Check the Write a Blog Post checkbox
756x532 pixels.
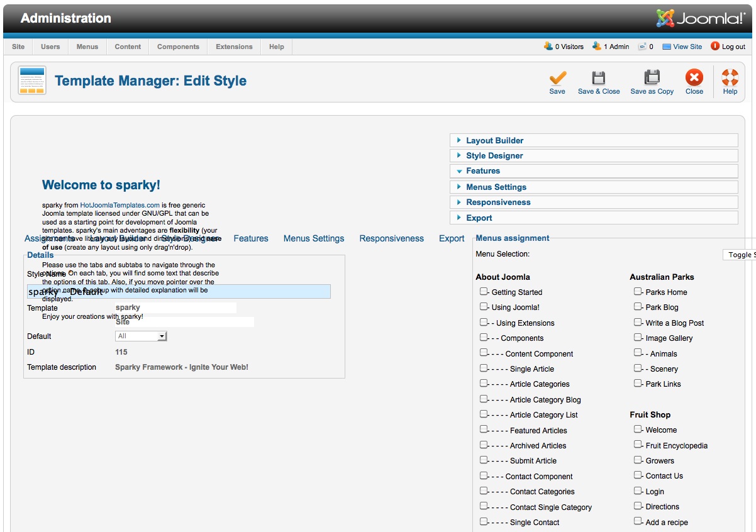point(638,322)
